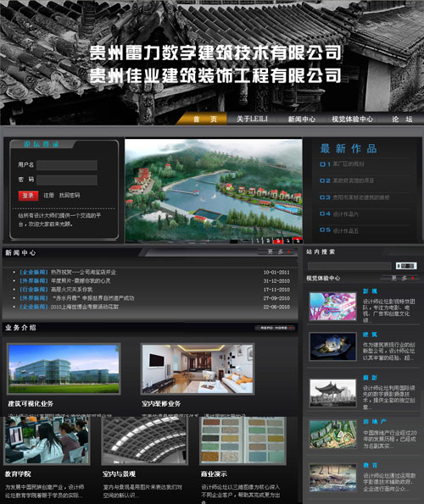This screenshot has height=504, width=424.
Task: Click the search button beside 站内搜索 box
Action: click(406, 266)
